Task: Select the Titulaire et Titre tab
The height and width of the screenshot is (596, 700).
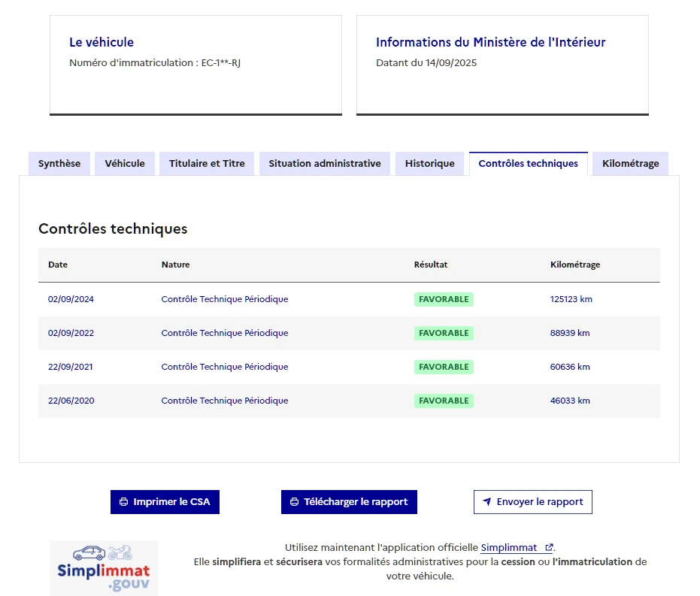Action: [x=207, y=164]
